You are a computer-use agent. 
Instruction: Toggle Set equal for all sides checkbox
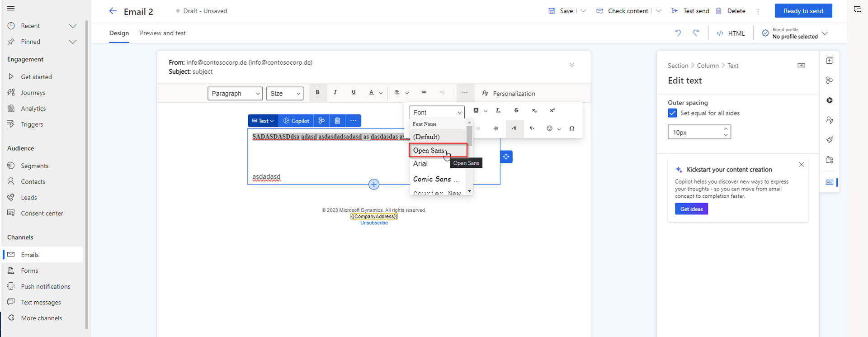672,113
